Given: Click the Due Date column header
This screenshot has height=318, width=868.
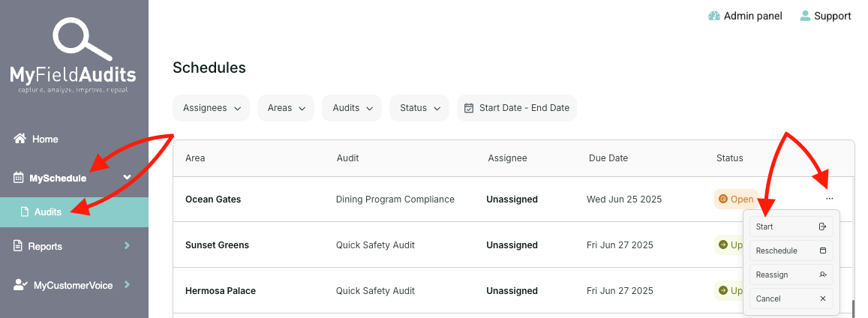Looking at the screenshot, I should point(608,157).
